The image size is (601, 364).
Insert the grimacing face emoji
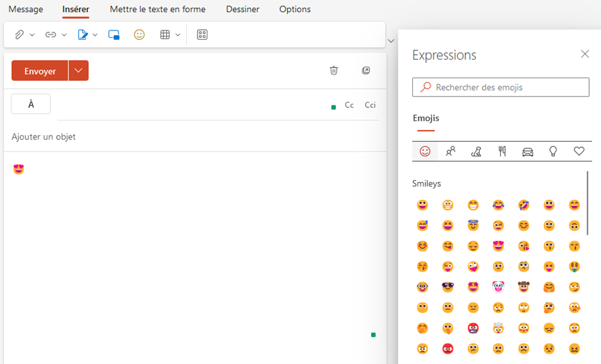point(448,205)
